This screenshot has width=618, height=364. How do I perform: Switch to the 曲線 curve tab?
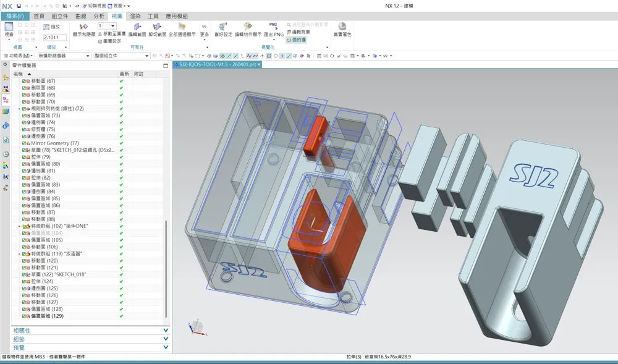[81, 16]
